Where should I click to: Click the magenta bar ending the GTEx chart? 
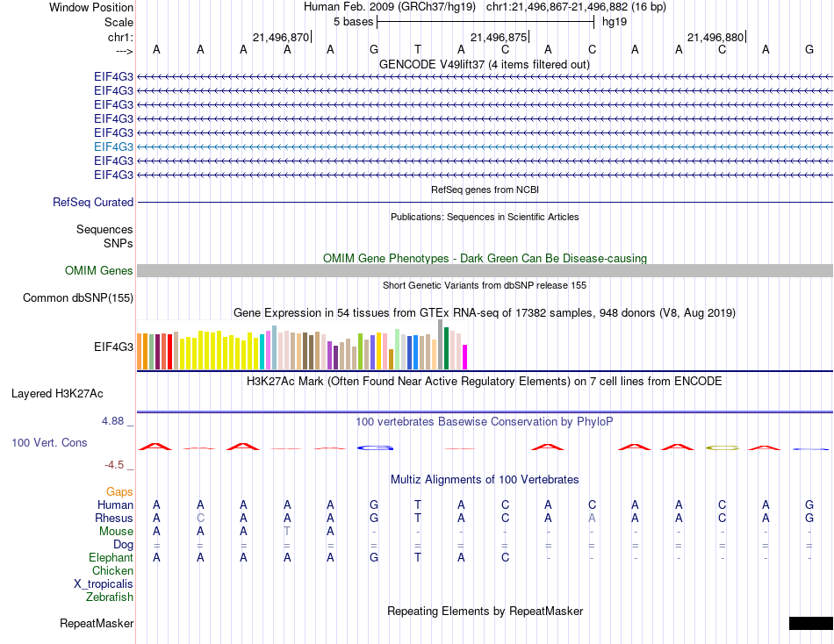click(x=465, y=357)
